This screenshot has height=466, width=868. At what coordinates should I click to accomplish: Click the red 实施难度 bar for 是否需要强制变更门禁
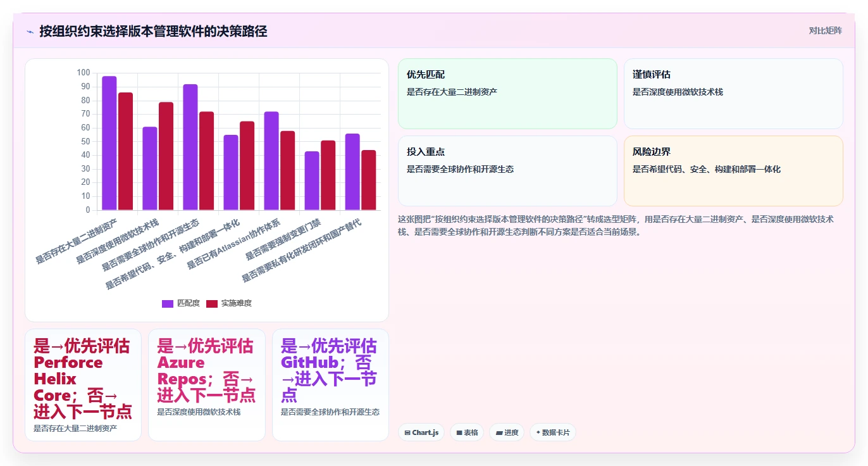click(x=328, y=175)
